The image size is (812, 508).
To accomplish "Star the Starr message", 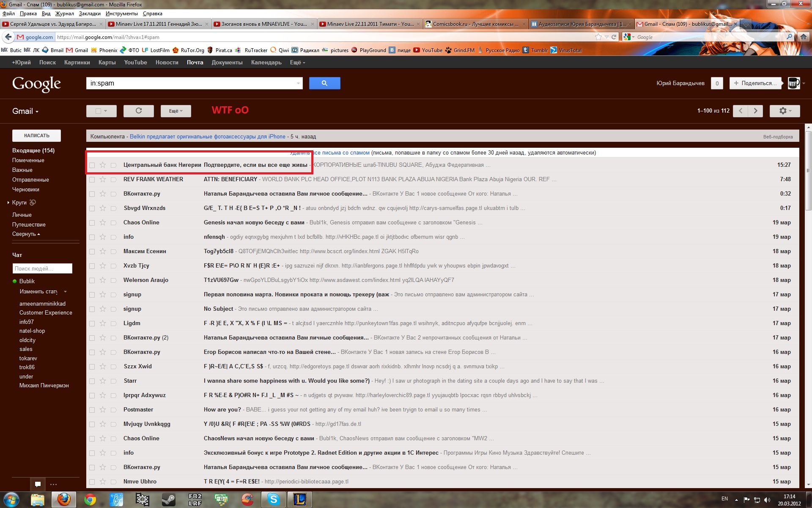I will (103, 381).
